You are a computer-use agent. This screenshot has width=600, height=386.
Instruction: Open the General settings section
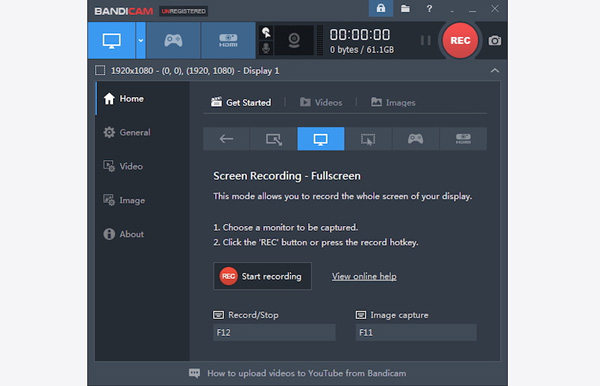coord(142,132)
